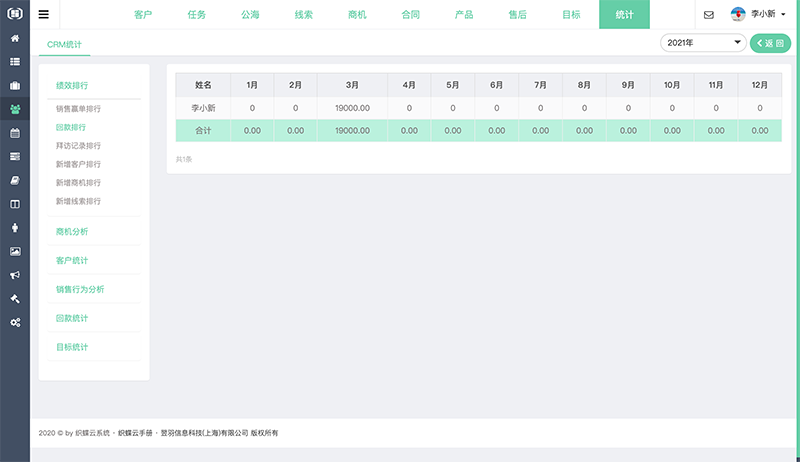Open the image gallery icon in the sidebar
Image resolution: width=800 pixels, height=462 pixels.
point(15,251)
